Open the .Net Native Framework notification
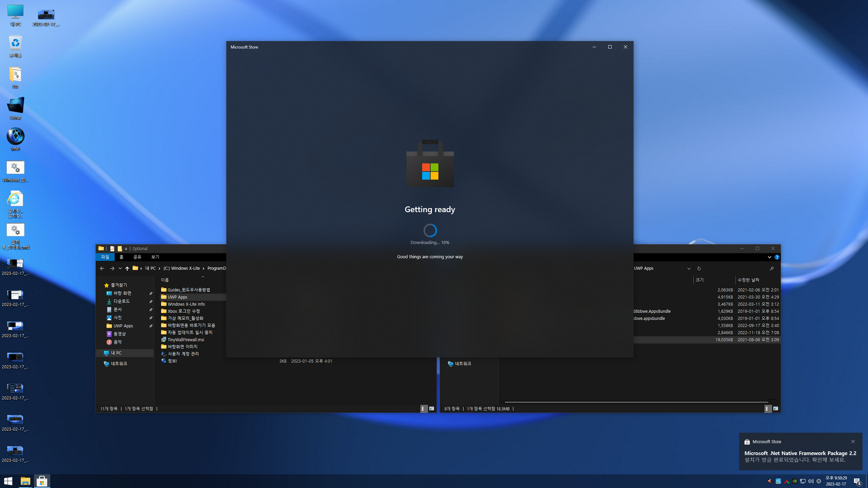The image size is (868, 488). pyautogui.click(x=800, y=452)
